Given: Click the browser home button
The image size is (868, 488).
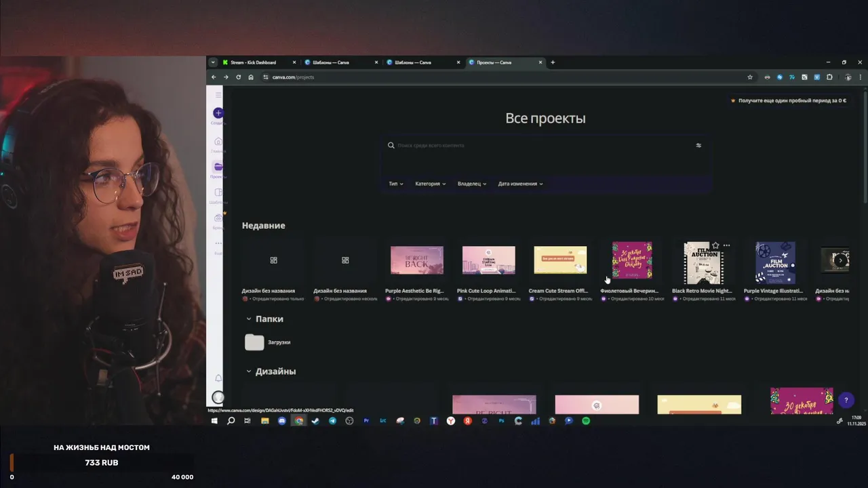Looking at the screenshot, I should point(251,77).
